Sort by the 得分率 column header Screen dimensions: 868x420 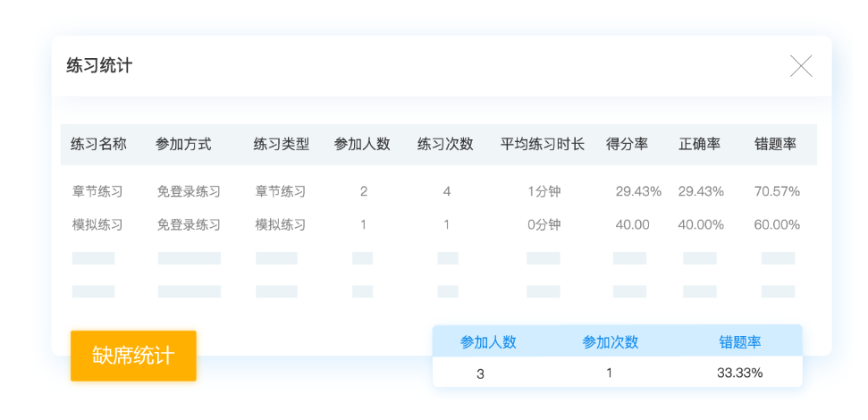(x=627, y=144)
